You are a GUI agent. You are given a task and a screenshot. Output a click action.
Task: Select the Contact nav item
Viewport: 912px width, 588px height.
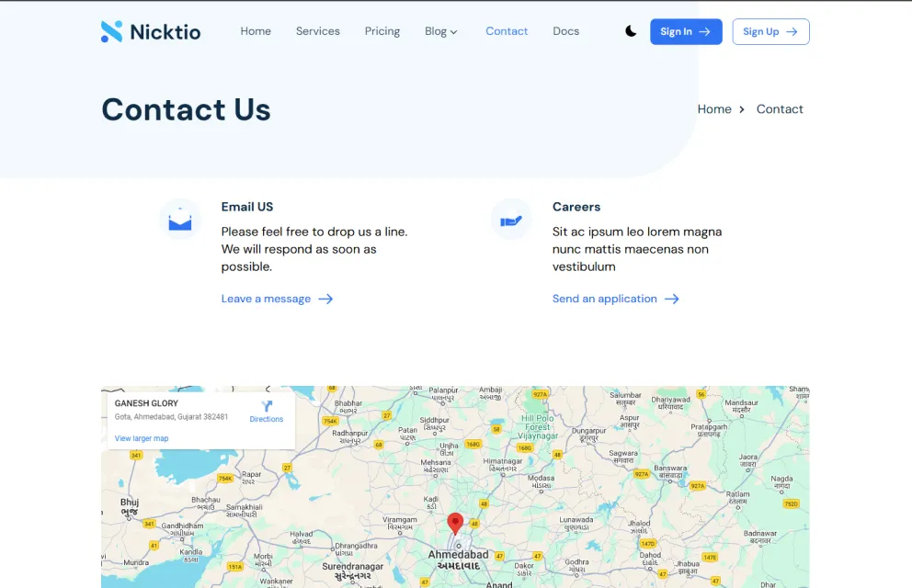(x=507, y=31)
